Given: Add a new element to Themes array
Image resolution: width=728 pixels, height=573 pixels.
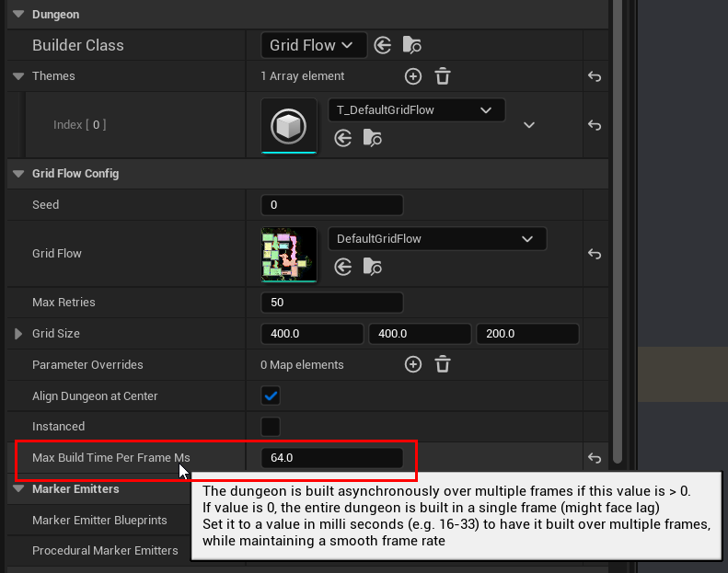Looking at the screenshot, I should pyautogui.click(x=413, y=76).
